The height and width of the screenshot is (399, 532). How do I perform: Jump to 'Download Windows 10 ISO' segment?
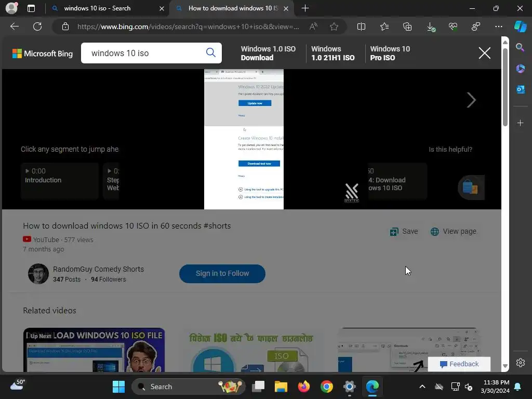tap(397, 180)
